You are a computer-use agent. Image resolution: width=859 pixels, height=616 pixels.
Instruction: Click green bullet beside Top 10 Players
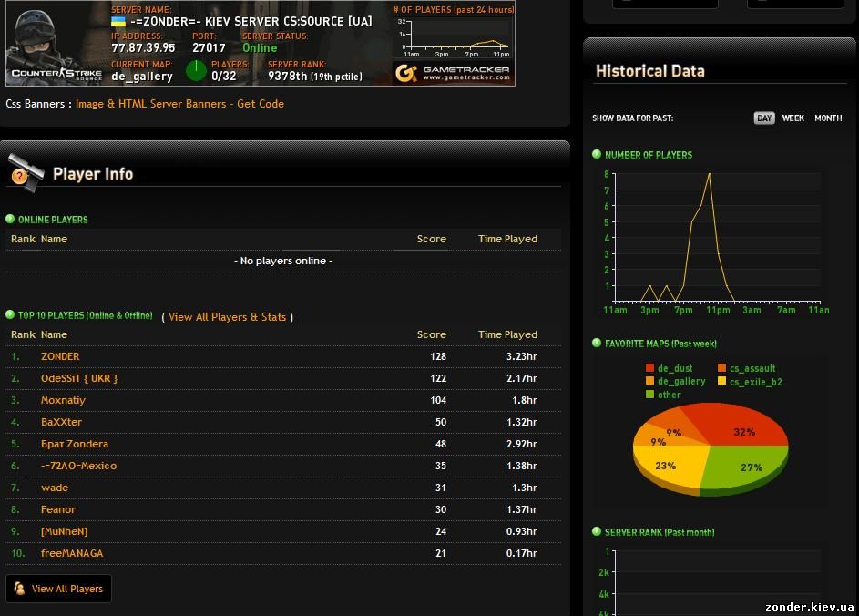pyautogui.click(x=10, y=315)
